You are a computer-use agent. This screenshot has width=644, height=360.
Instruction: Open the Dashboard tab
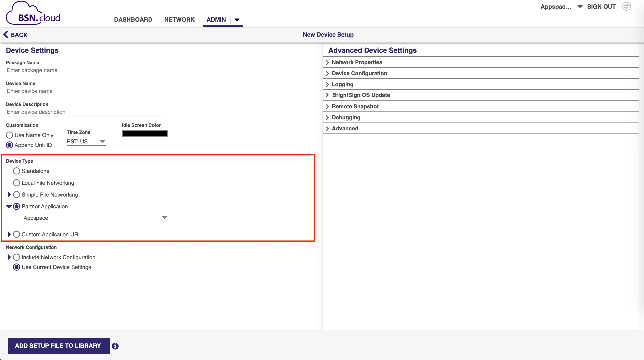point(133,19)
